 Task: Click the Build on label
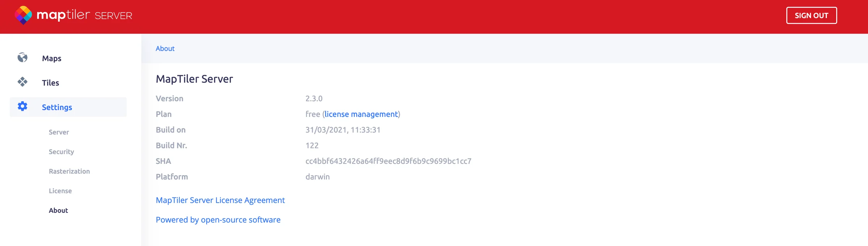[x=171, y=130]
